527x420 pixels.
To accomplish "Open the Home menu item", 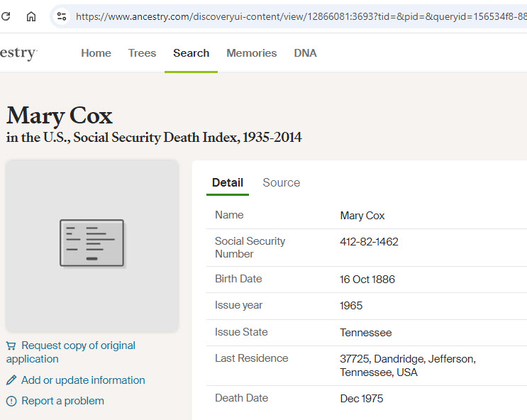I will pos(96,53).
